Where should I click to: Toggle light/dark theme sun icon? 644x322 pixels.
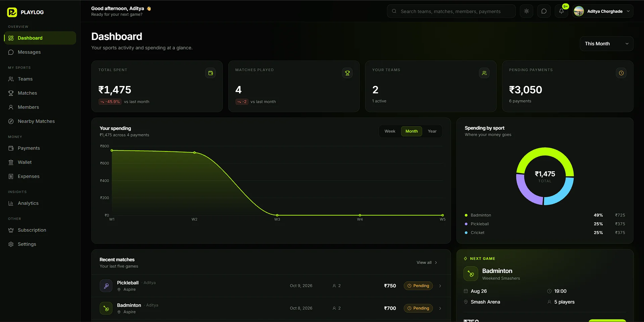[527, 11]
